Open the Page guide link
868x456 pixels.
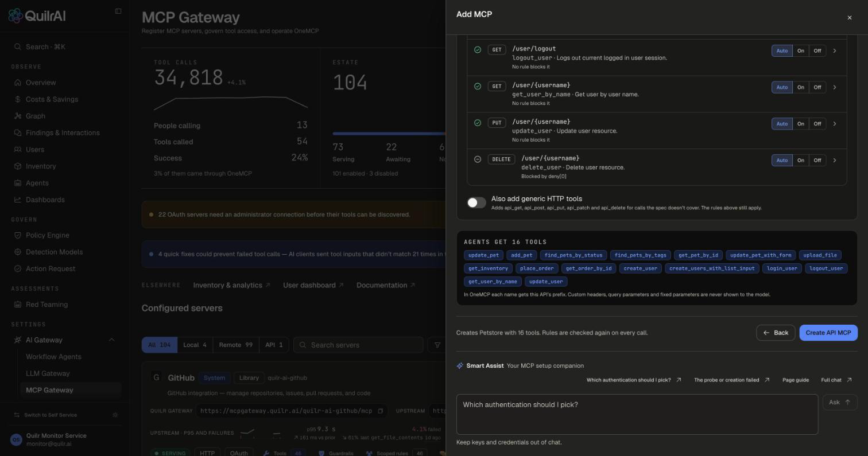[796, 380]
